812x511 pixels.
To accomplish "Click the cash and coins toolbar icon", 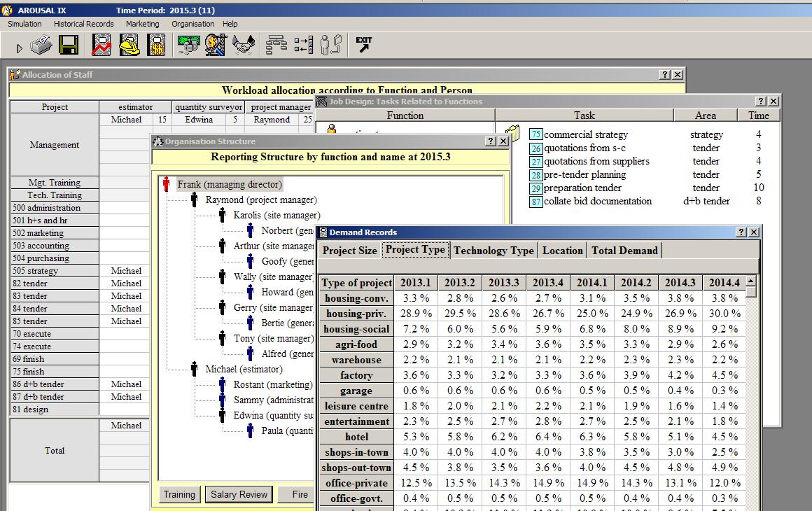I will click(188, 46).
